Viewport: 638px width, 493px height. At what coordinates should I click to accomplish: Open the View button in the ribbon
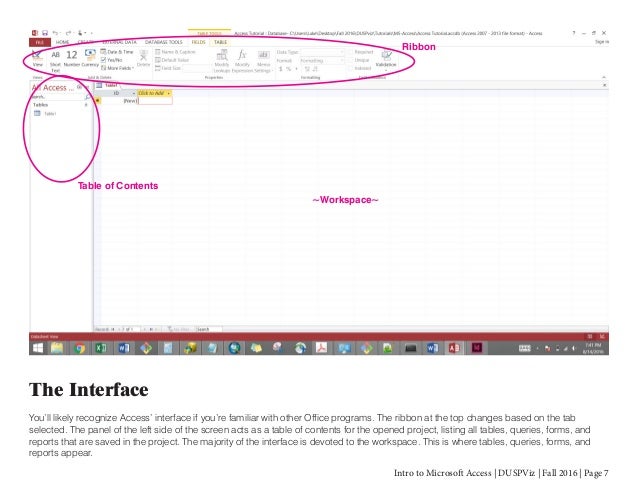coord(37,59)
